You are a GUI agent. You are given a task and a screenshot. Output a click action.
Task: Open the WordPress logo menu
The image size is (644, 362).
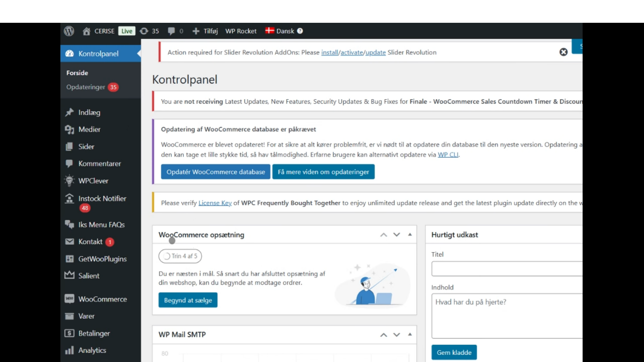(x=69, y=31)
